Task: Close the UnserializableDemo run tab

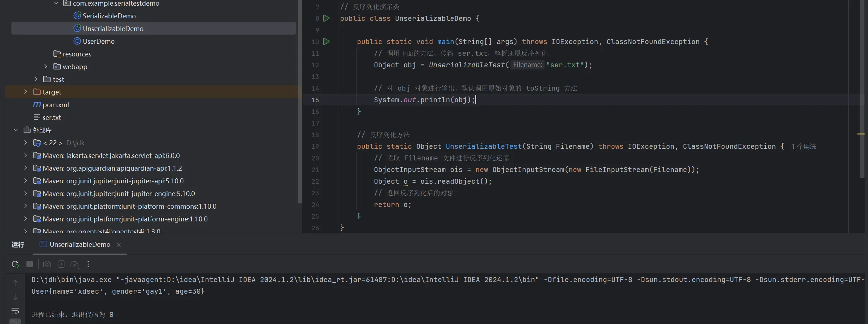Action: tap(119, 245)
